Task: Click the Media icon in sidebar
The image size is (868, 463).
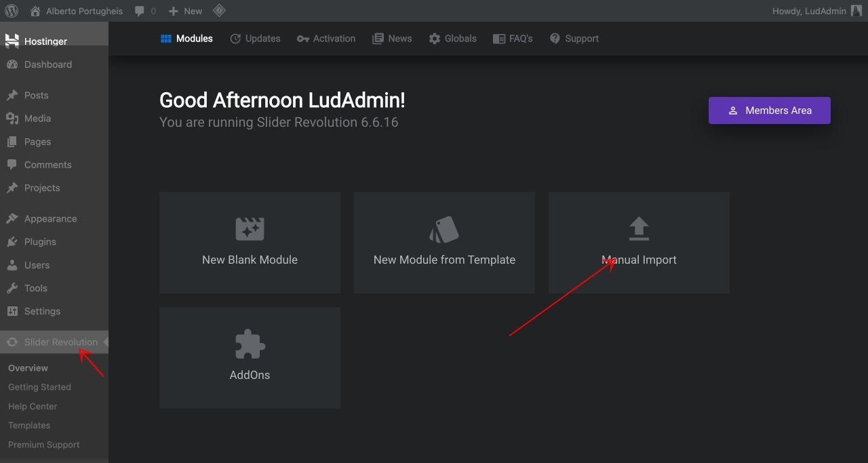Action: (12, 119)
